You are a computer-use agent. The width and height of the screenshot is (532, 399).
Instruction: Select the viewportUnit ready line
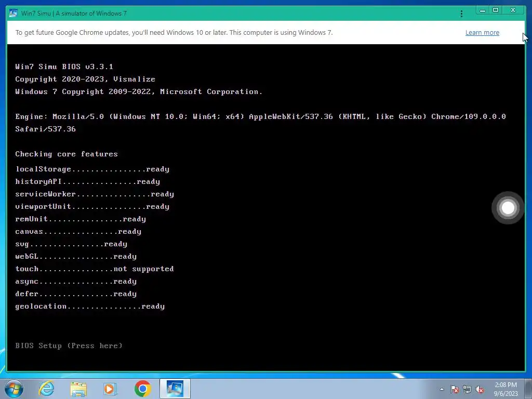(92, 207)
